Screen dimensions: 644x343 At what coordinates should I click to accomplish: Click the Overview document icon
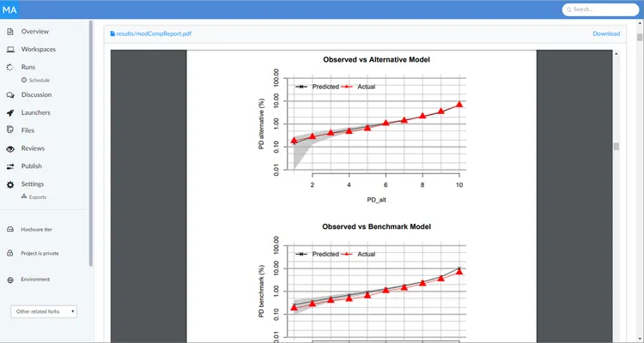(x=10, y=32)
